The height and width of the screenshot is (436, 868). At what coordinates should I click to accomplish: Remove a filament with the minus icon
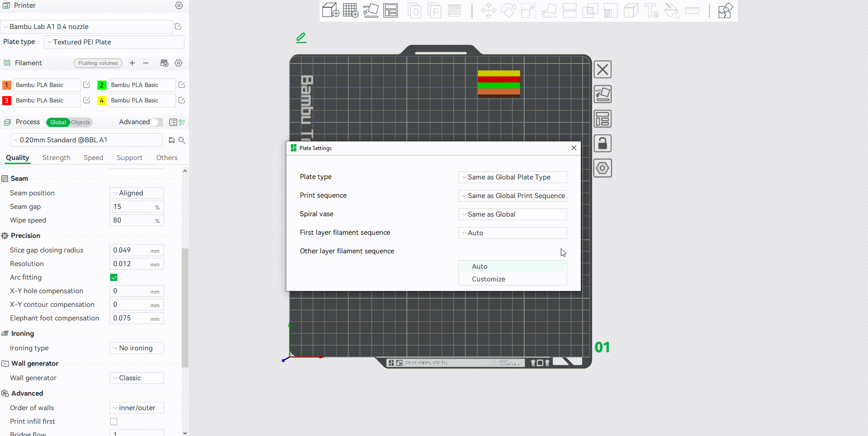pos(146,63)
